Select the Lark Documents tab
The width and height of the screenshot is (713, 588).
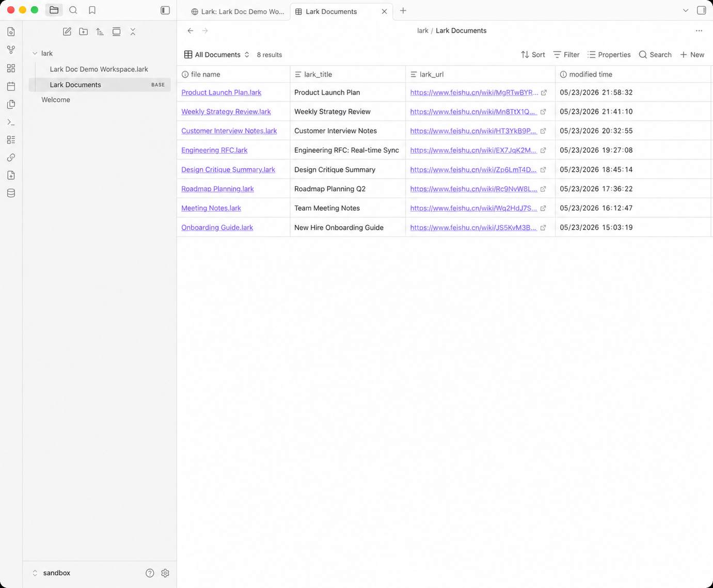click(x=331, y=11)
